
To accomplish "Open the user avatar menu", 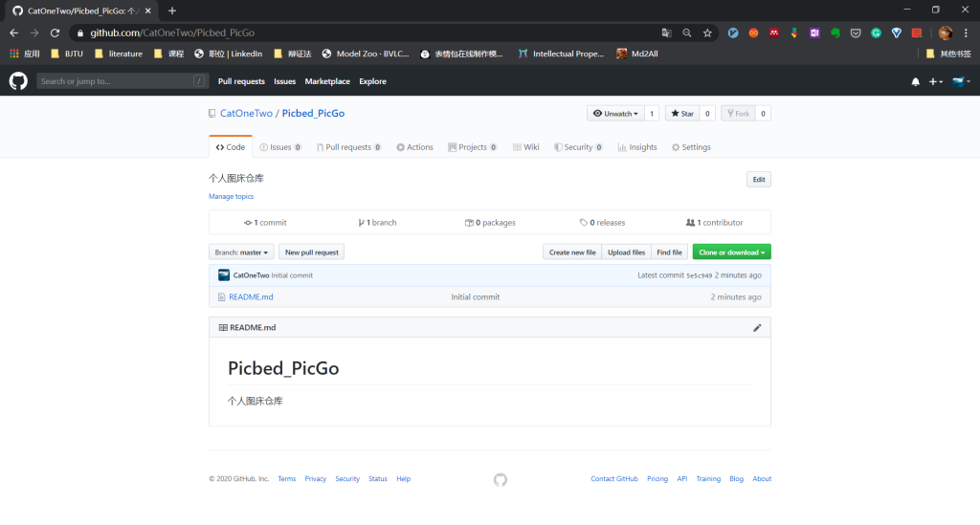I will coord(961,82).
